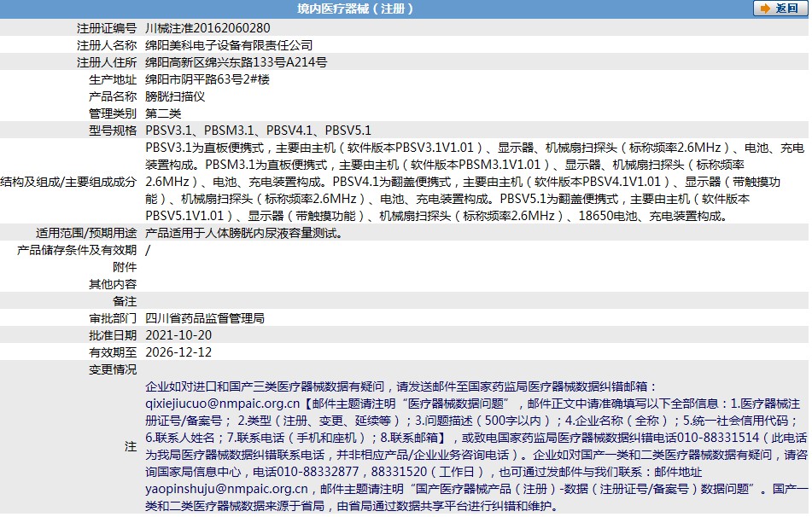
Task: Click the 其他内容 label
Action: (x=113, y=284)
